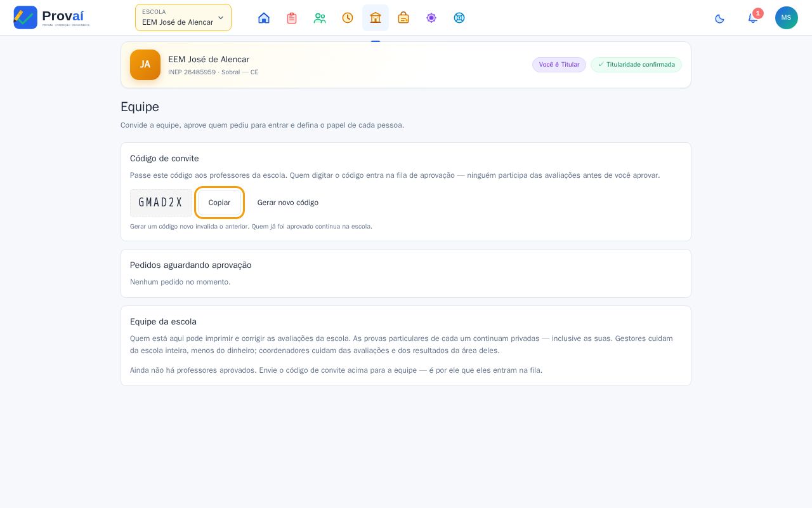The height and width of the screenshot is (508, 812).
Task: Expand the Escola selector dropdown
Action: [x=183, y=18]
